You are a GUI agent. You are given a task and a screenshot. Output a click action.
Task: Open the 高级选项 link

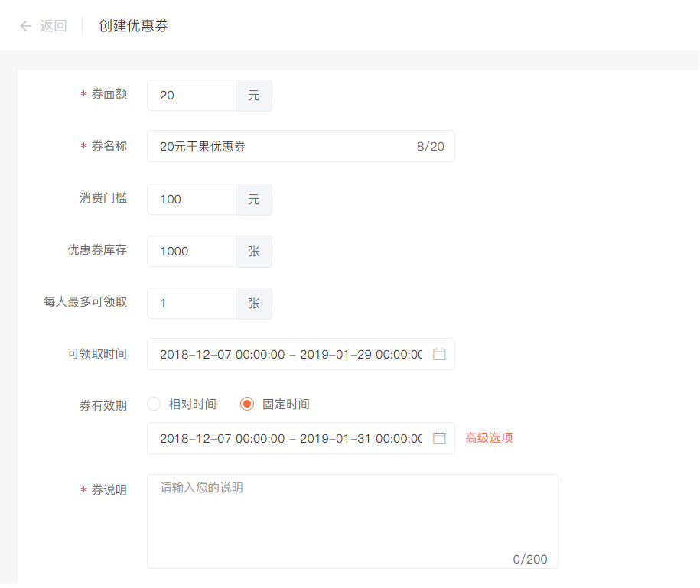tap(489, 438)
